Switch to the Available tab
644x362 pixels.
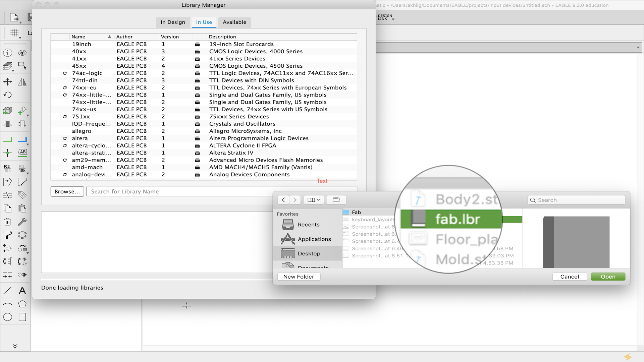(234, 22)
